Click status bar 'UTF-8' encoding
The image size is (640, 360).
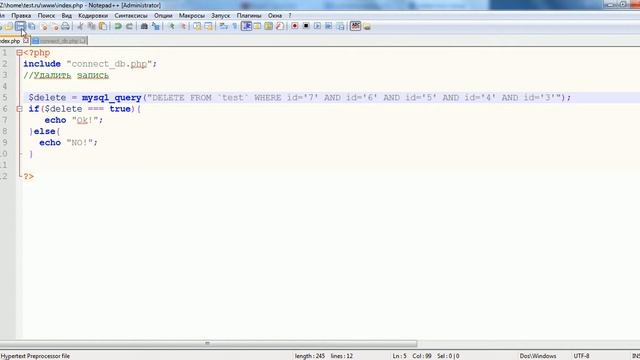coord(581,356)
